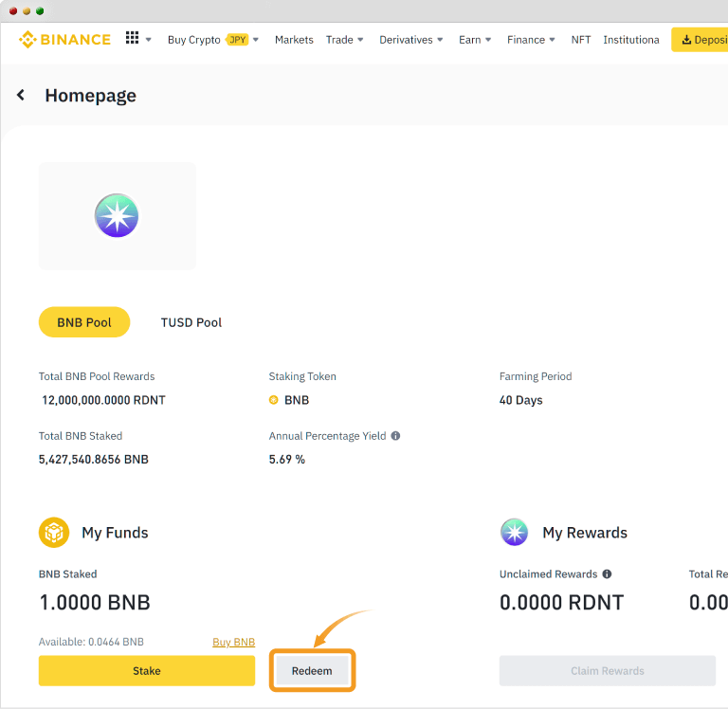728x709 pixels.
Task: Click Available: 0.0464 BNB text
Action: tap(91, 642)
